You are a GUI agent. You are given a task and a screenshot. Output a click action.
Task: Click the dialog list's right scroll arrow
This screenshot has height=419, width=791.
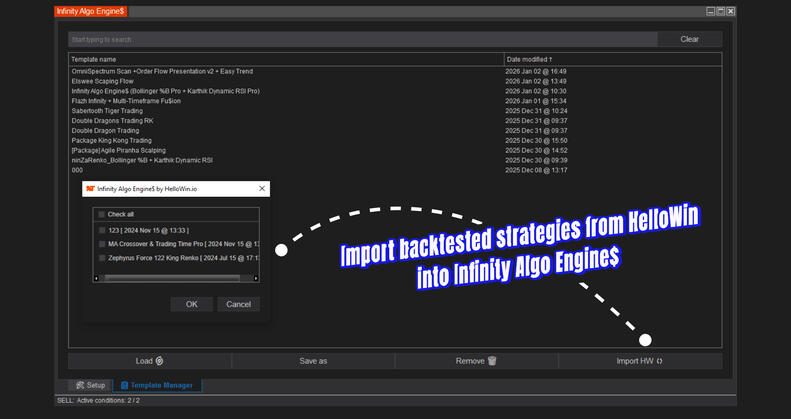coord(256,278)
